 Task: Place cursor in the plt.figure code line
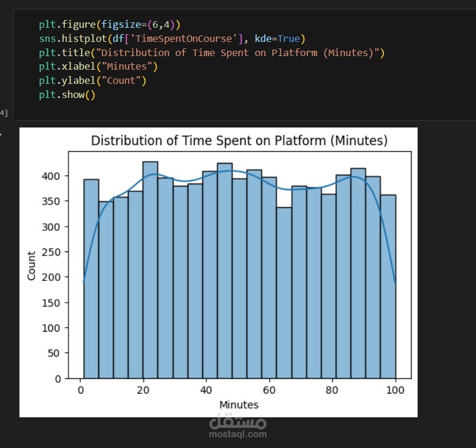pyautogui.click(x=110, y=24)
